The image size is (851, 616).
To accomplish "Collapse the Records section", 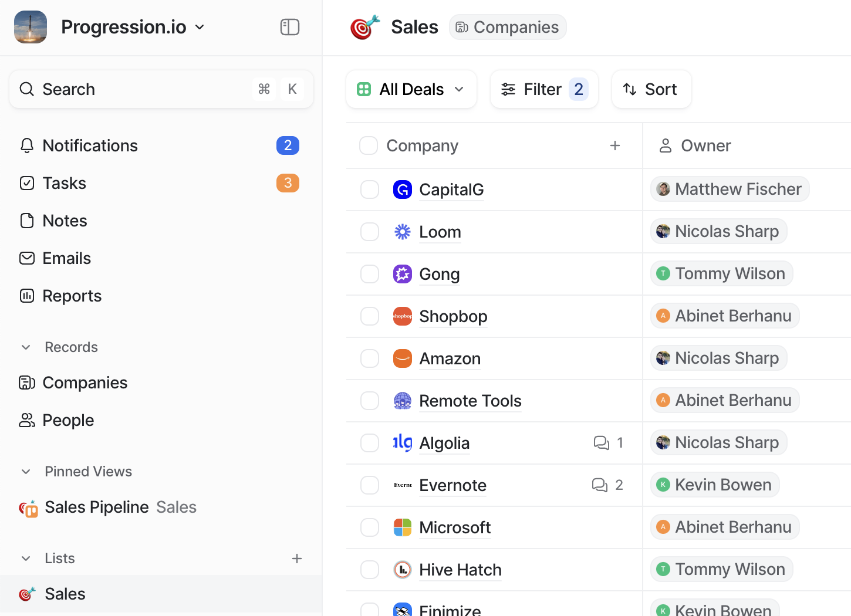I will point(26,347).
